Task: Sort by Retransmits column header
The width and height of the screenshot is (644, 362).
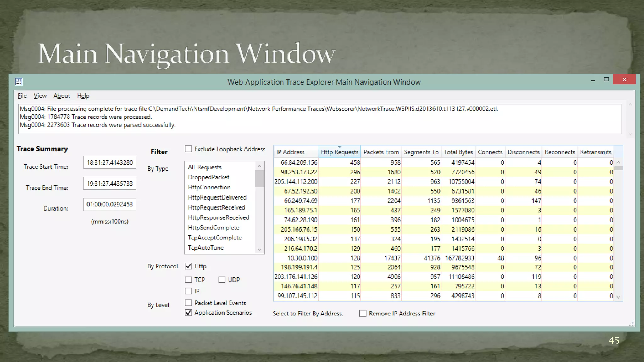Action: tap(595, 152)
